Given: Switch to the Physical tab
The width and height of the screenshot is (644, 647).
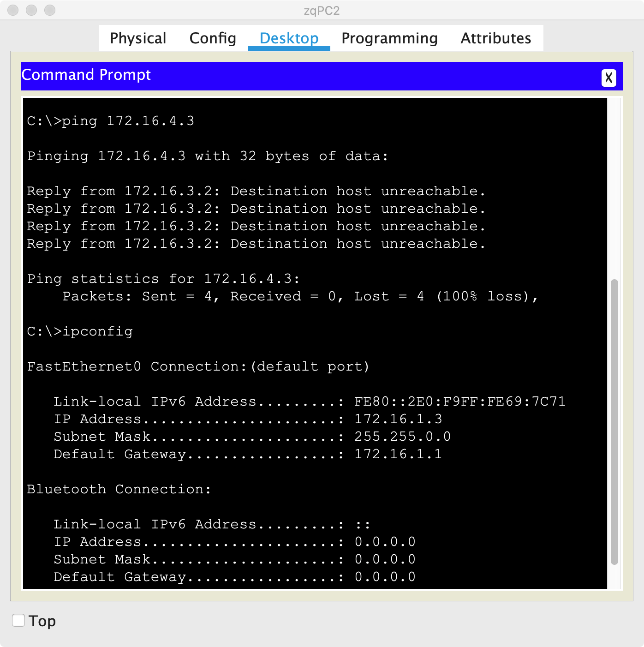Looking at the screenshot, I should [138, 38].
